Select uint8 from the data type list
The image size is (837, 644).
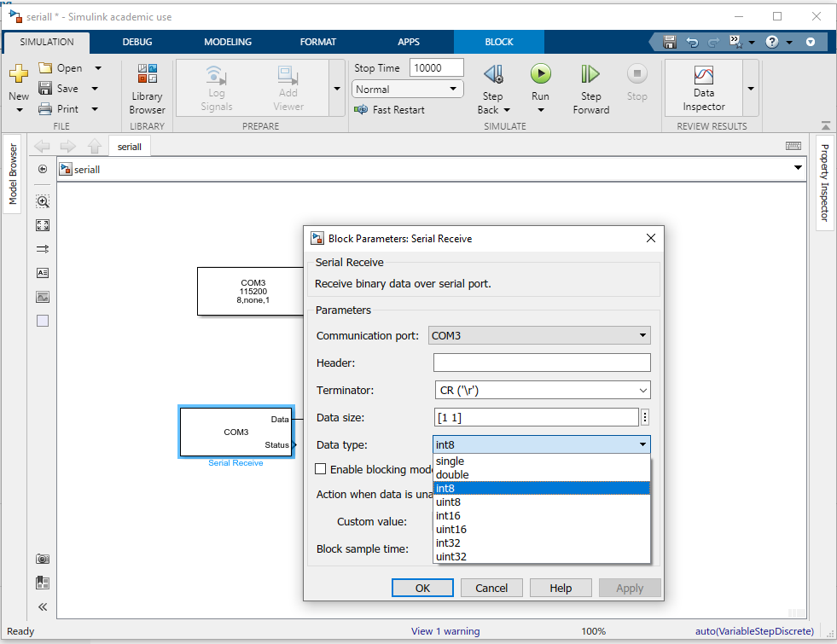tap(448, 502)
